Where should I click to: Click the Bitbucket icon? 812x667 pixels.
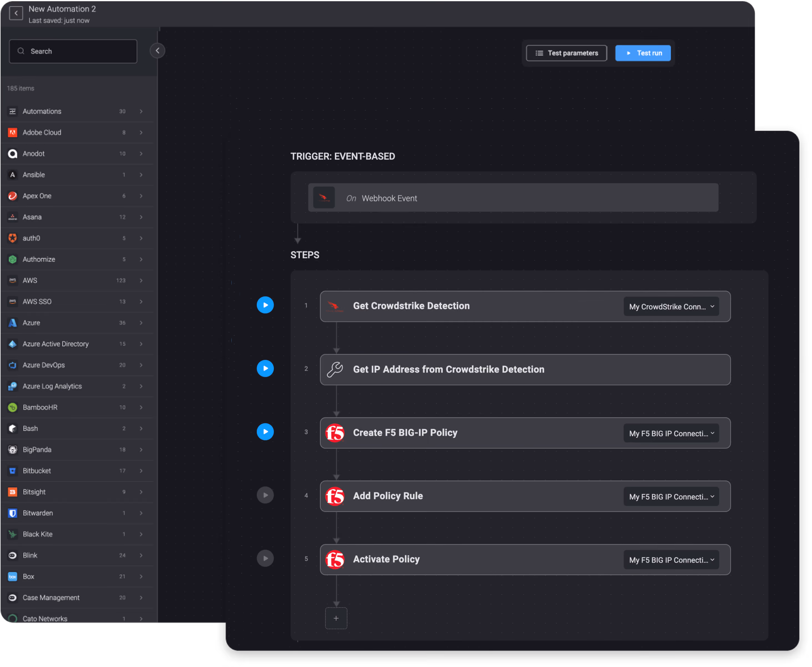(x=13, y=471)
